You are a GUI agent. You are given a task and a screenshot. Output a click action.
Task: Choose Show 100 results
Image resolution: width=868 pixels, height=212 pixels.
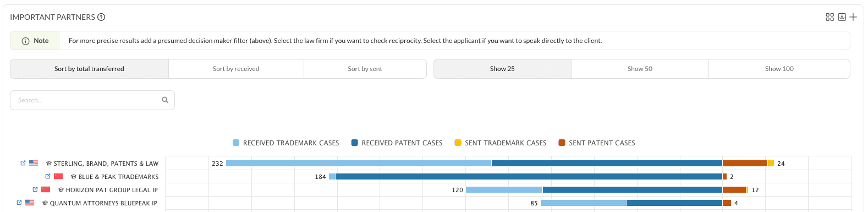coord(779,69)
